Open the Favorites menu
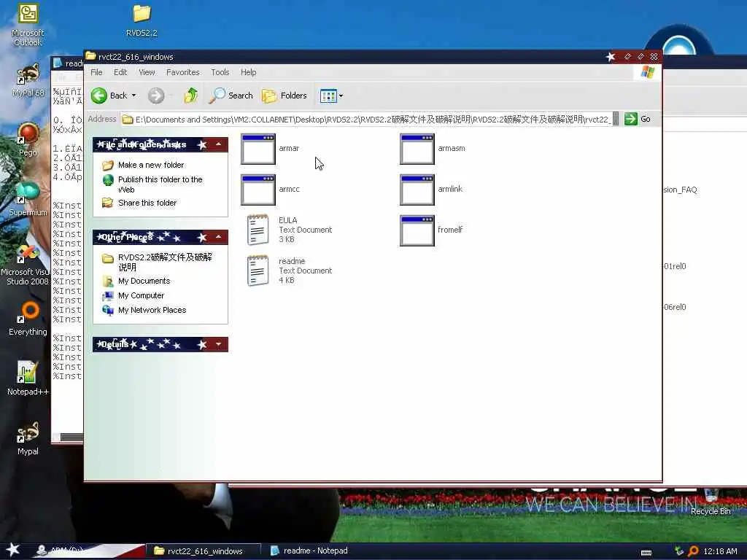747x560 pixels. pos(183,72)
